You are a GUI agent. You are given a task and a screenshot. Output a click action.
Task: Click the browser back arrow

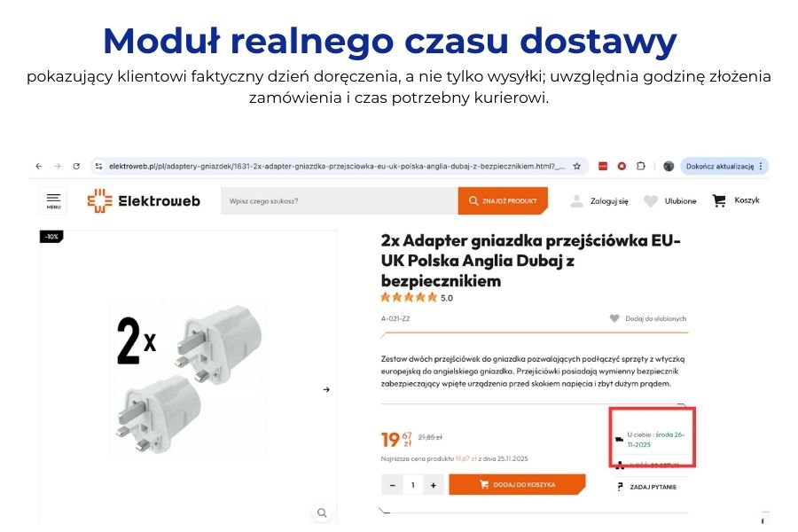[39, 166]
